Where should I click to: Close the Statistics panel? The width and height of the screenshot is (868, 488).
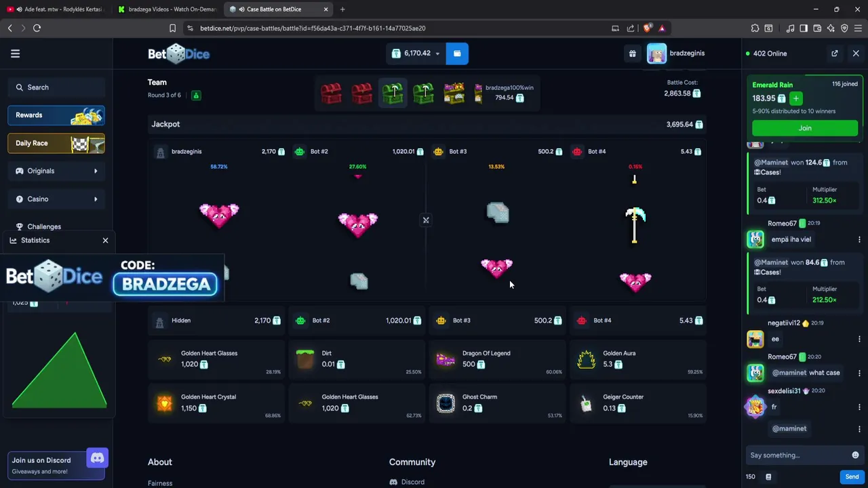[105, 240]
